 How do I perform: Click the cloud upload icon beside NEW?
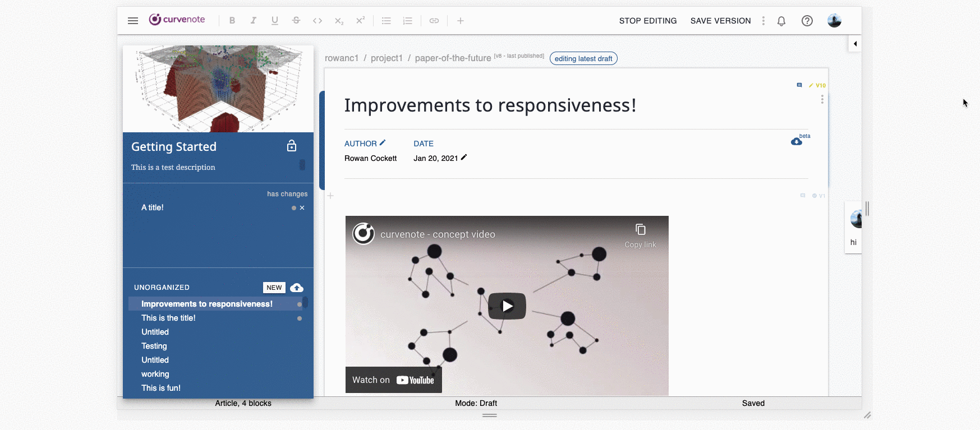pos(297,288)
